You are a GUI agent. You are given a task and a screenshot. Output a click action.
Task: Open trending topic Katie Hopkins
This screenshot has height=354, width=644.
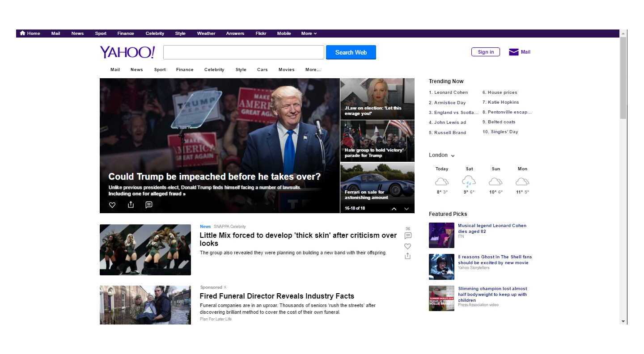coord(504,102)
